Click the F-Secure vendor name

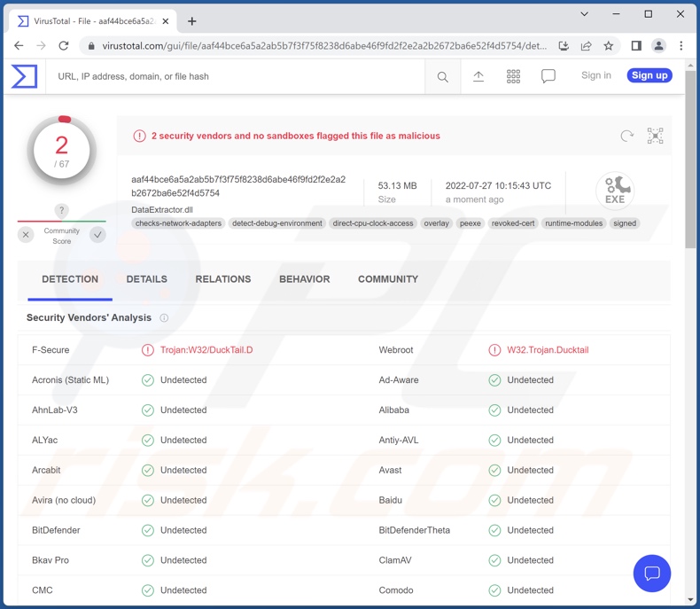tap(51, 350)
